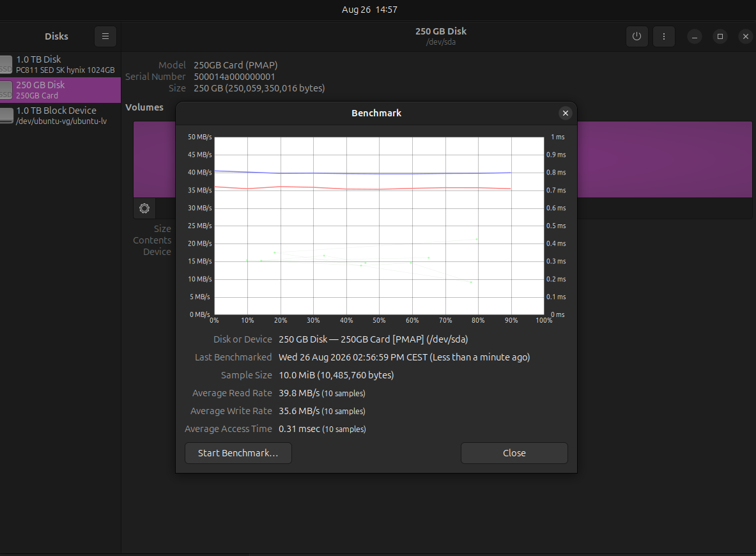Image resolution: width=756 pixels, height=556 pixels.
Task: Click the 1.0 TB Disk SSD icon
Action: pos(6,64)
